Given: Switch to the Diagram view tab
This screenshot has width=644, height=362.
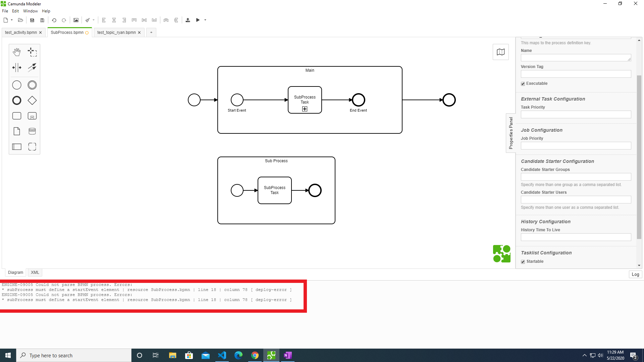Looking at the screenshot, I should [x=15, y=273].
